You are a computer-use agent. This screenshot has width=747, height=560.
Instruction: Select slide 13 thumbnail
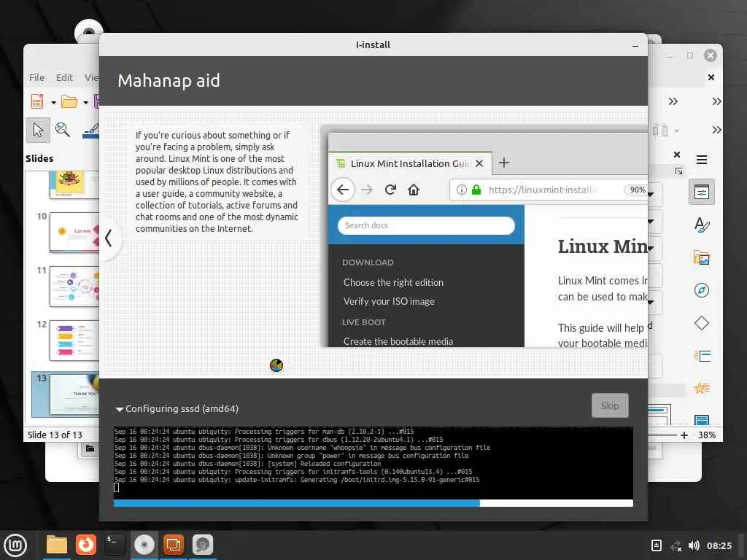coord(74,394)
